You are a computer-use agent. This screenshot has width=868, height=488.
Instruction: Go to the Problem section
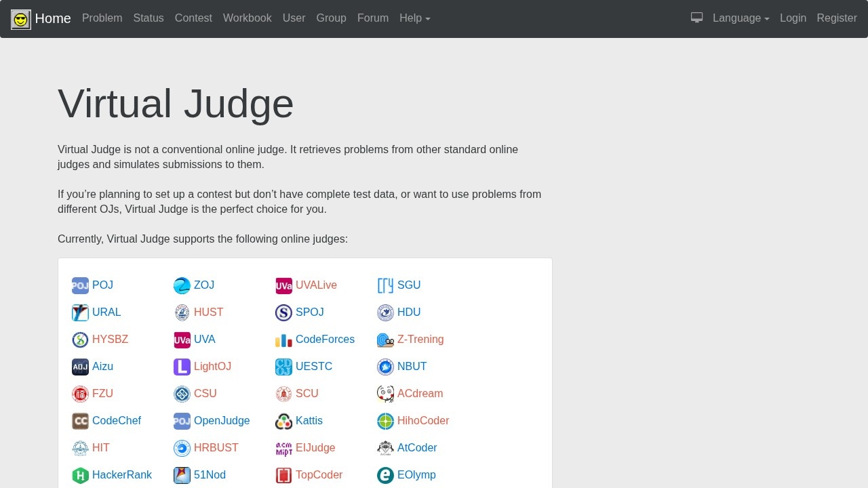[x=102, y=18]
